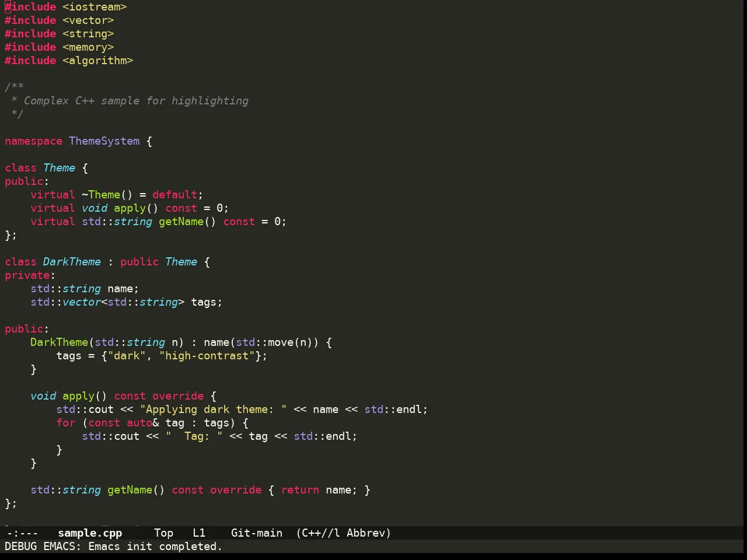The height and width of the screenshot is (560, 747).
Task: Click Theme in the 'class Theme {' line
Action: [x=60, y=168]
